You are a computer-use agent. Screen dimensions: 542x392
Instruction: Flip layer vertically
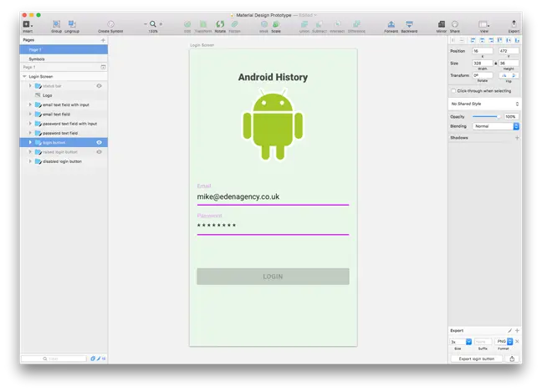coord(514,75)
